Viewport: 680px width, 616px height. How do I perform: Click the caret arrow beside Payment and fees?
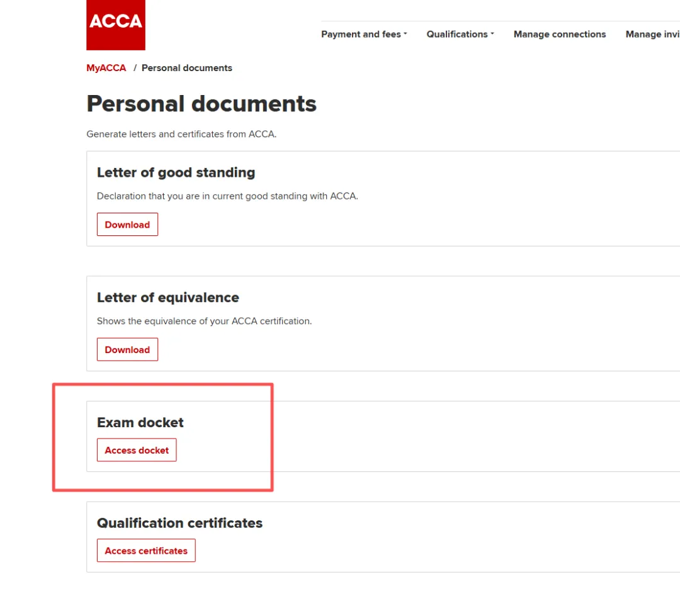405,33
